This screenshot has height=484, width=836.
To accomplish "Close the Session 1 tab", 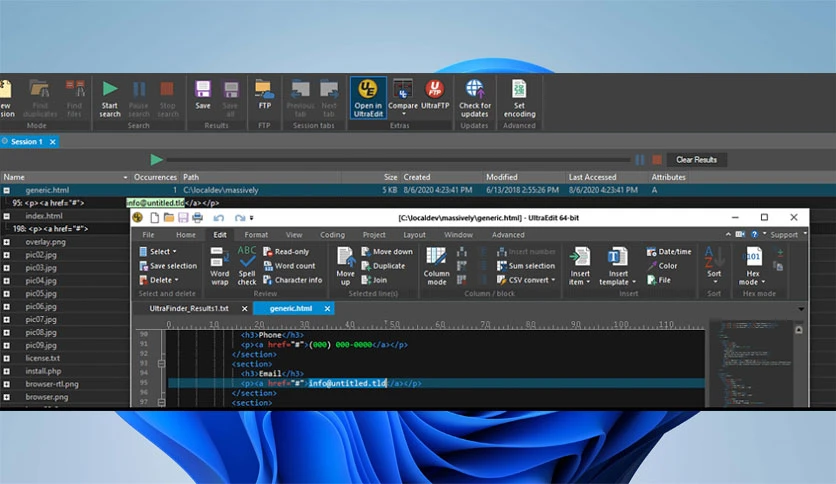I will pyautogui.click(x=52, y=142).
